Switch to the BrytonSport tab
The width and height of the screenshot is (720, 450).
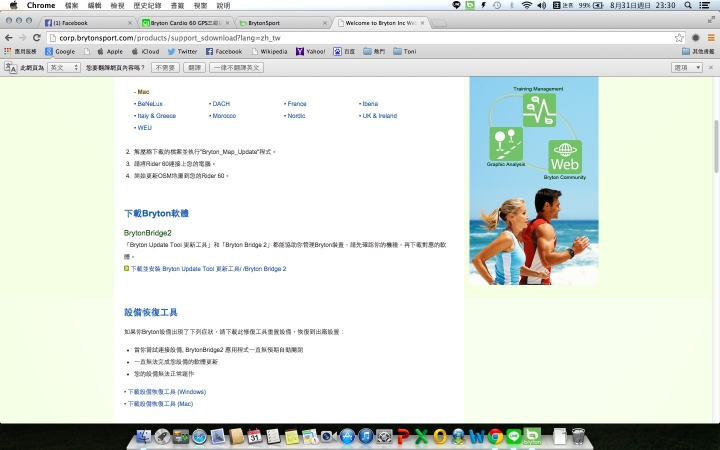point(283,22)
